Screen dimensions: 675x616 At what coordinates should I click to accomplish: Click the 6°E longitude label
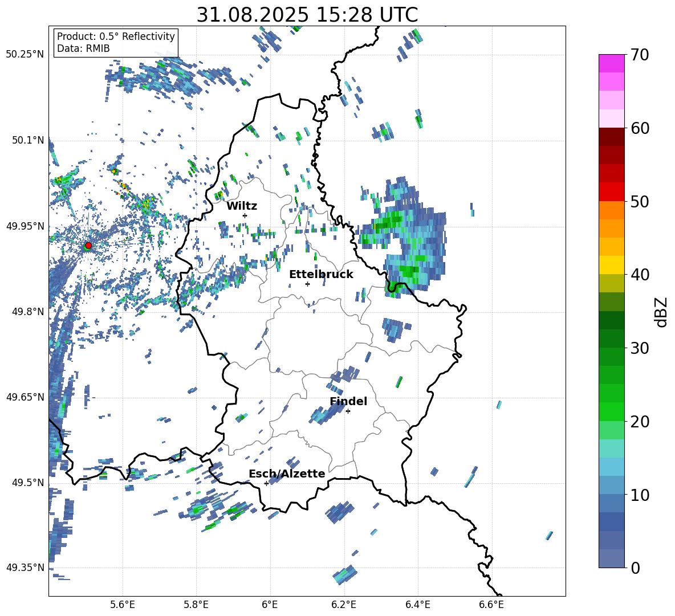point(270,605)
